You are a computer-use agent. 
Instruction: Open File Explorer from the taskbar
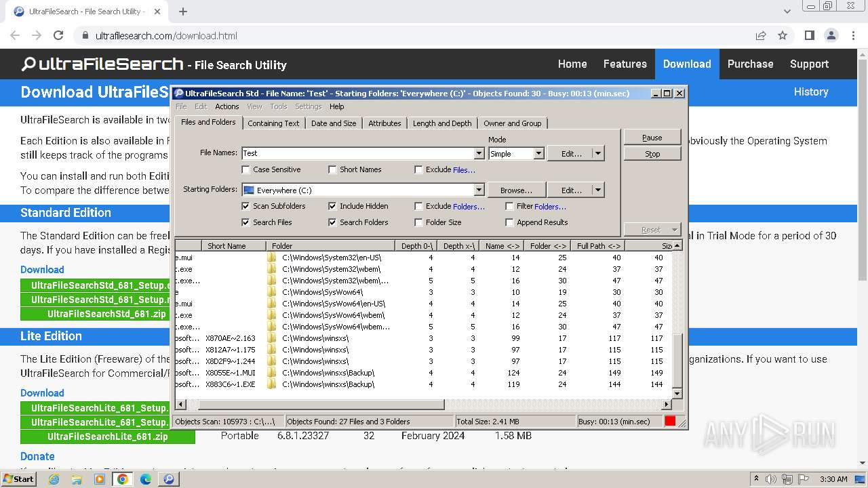(x=77, y=479)
